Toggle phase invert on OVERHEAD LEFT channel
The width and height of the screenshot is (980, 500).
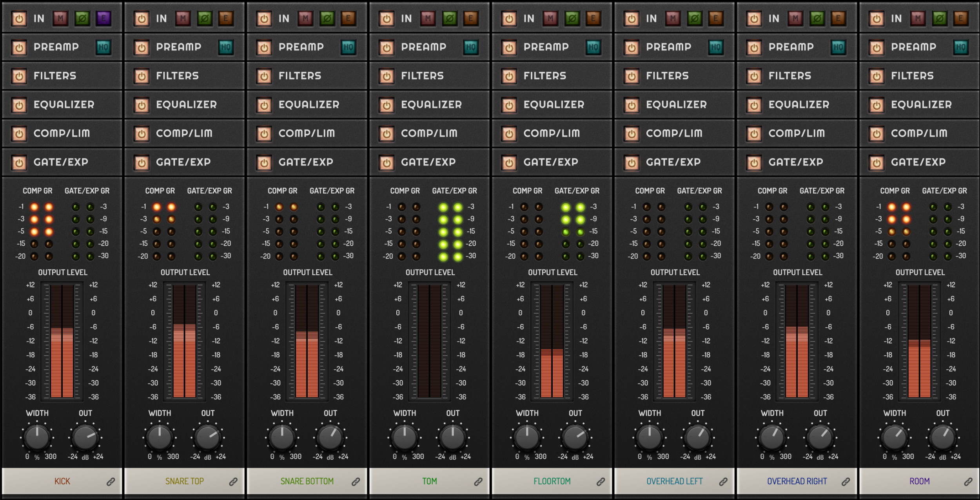coord(695,18)
